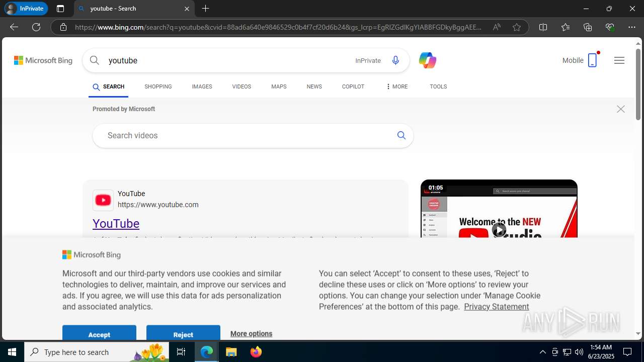Open the YouTube result title link
644x362 pixels.
tap(116, 223)
